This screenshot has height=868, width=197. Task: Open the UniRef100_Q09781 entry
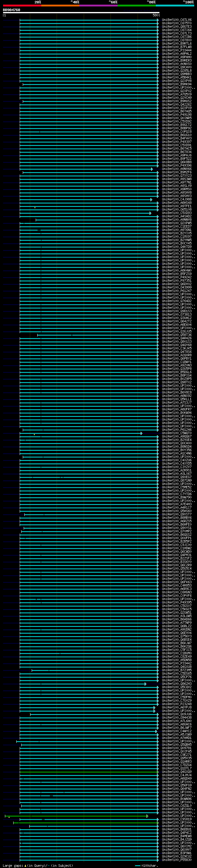[x=176, y=749]
